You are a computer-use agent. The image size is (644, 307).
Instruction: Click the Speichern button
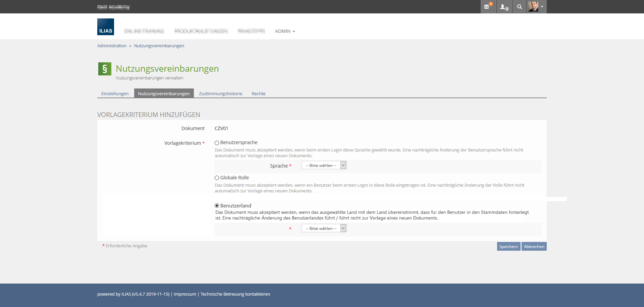pos(508,246)
